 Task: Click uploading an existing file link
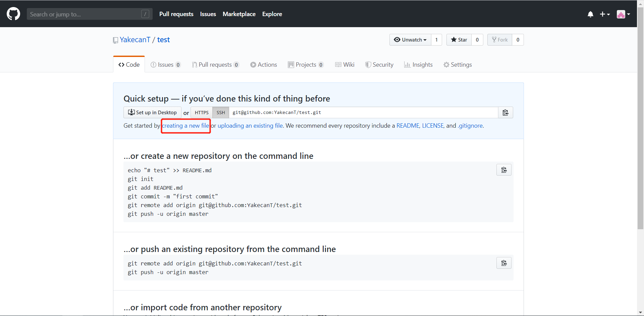pos(250,126)
